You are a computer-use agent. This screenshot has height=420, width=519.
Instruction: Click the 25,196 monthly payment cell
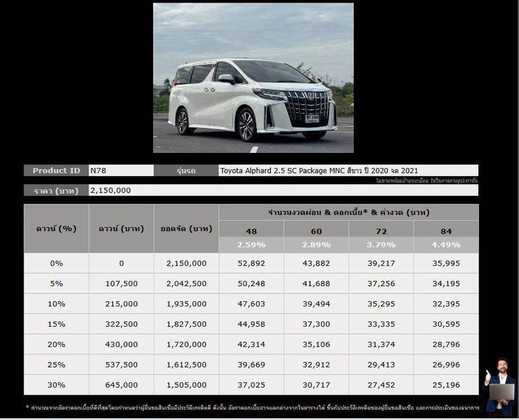click(446, 385)
